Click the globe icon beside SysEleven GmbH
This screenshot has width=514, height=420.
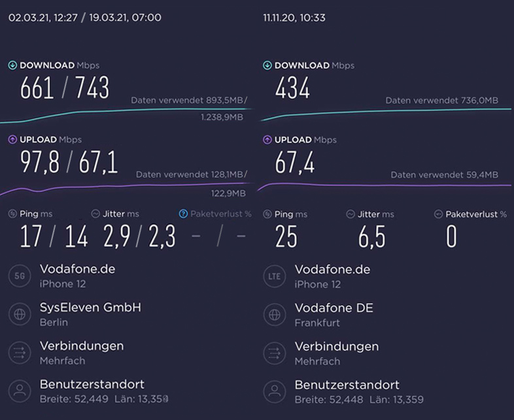(x=20, y=314)
